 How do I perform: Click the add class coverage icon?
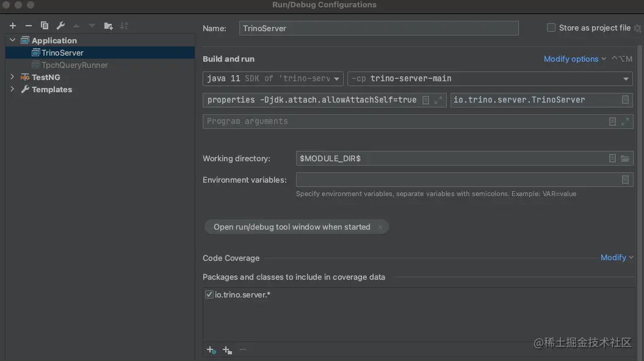[211, 350]
